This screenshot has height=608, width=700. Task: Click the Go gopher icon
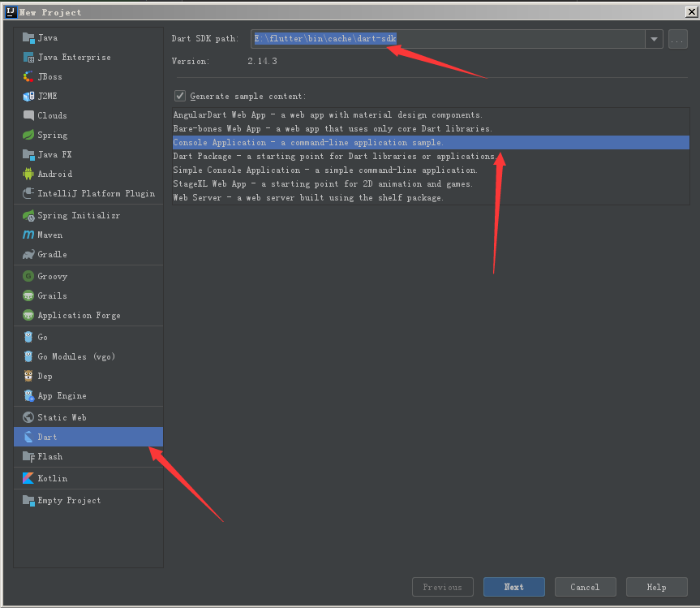pyautogui.click(x=28, y=337)
